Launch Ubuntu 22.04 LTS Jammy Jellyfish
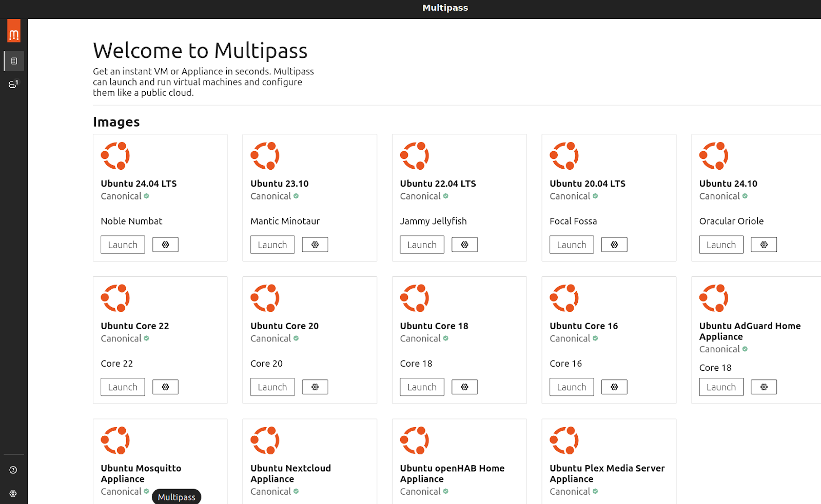Image resolution: width=821 pixels, height=504 pixels. pos(422,245)
